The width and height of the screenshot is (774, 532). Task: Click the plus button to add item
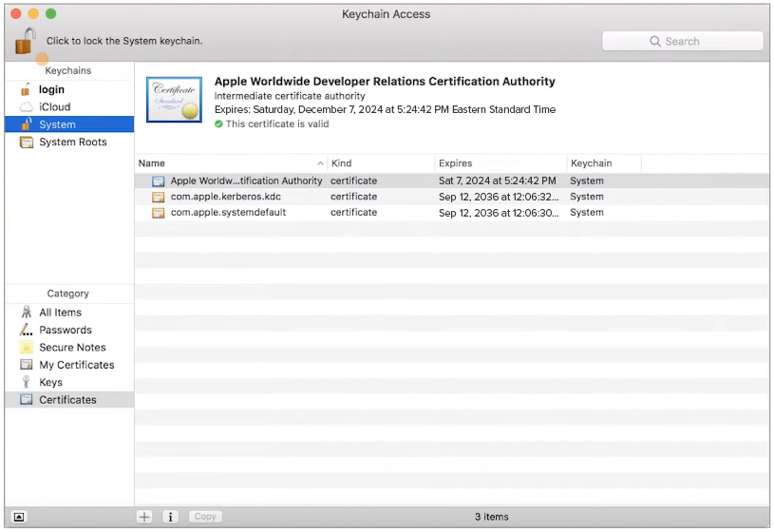coord(144,517)
